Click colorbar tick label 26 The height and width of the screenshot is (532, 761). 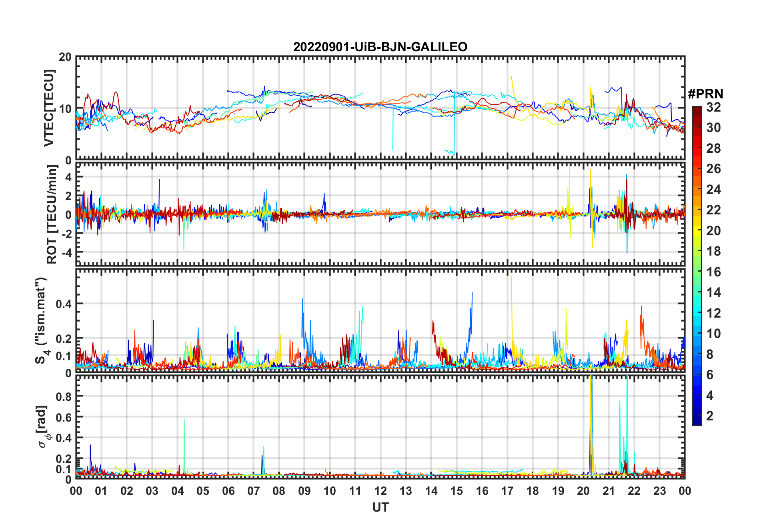[713, 169]
